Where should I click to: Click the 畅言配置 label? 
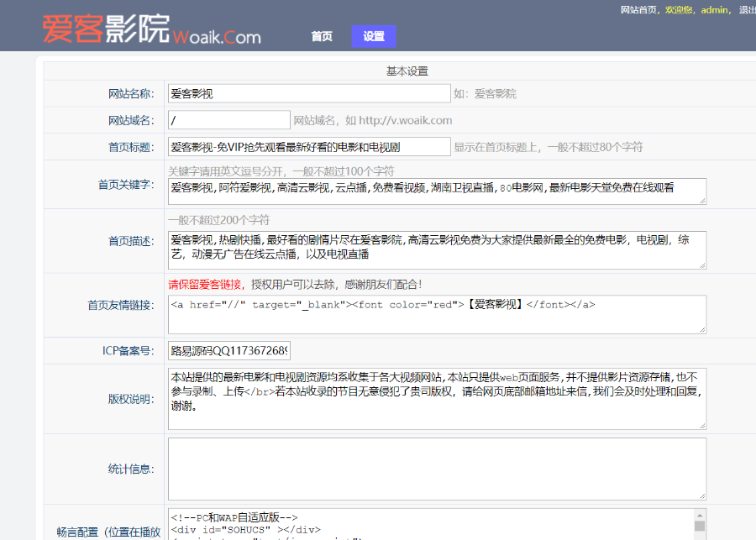click(x=108, y=532)
